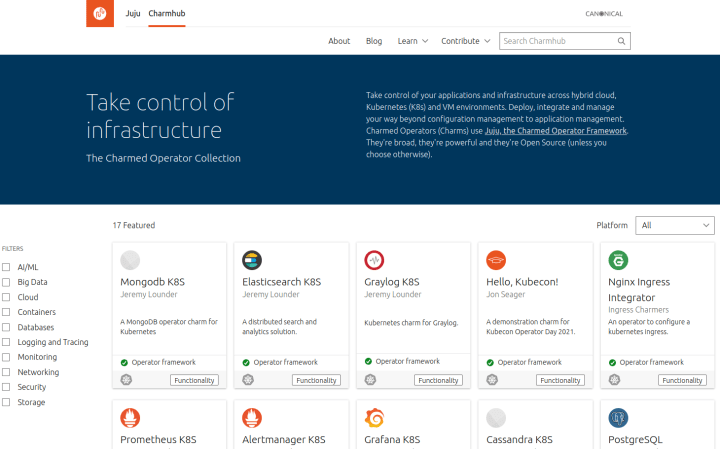Select the Security filter checkbox
The height and width of the screenshot is (449, 720).
tap(6, 387)
